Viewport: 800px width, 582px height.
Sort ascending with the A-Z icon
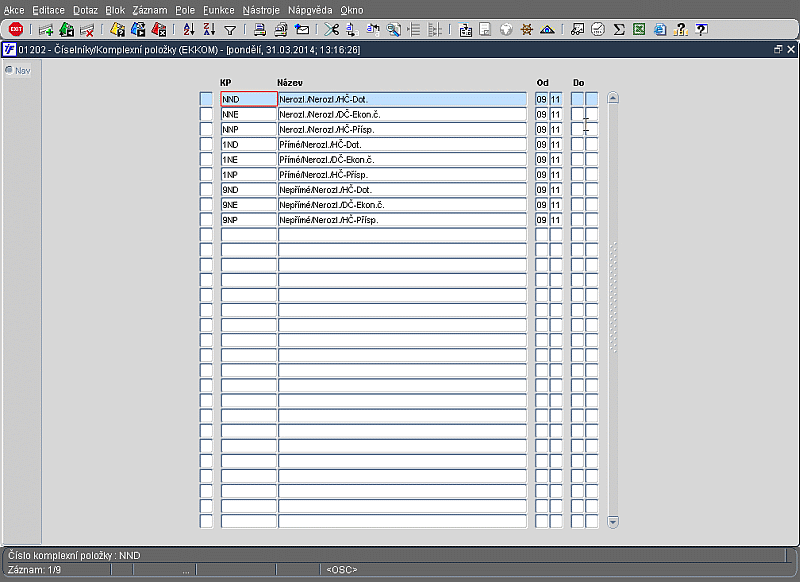[x=189, y=30]
